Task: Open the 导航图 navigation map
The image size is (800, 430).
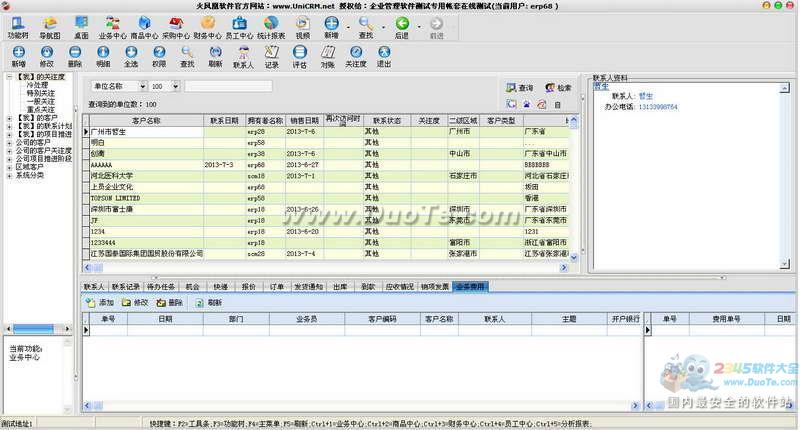Action: coord(49,28)
